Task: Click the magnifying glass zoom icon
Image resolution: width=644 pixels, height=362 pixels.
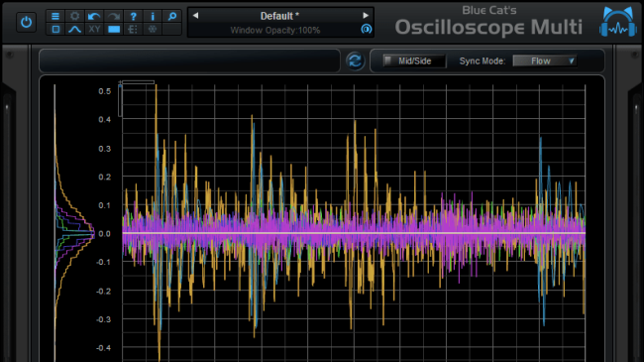Action: click(x=172, y=16)
